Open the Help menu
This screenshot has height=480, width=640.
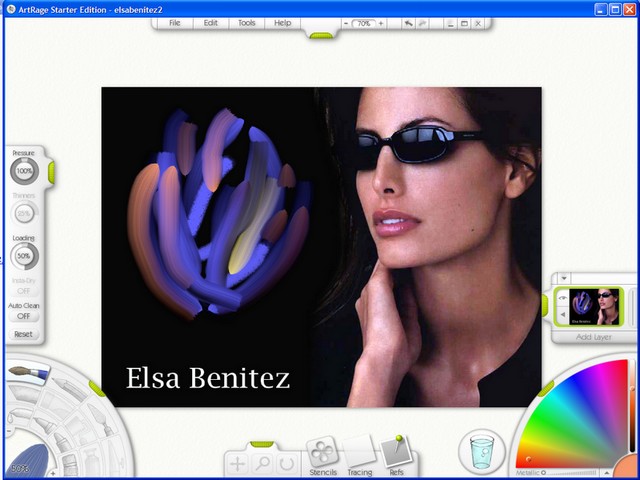click(x=282, y=23)
